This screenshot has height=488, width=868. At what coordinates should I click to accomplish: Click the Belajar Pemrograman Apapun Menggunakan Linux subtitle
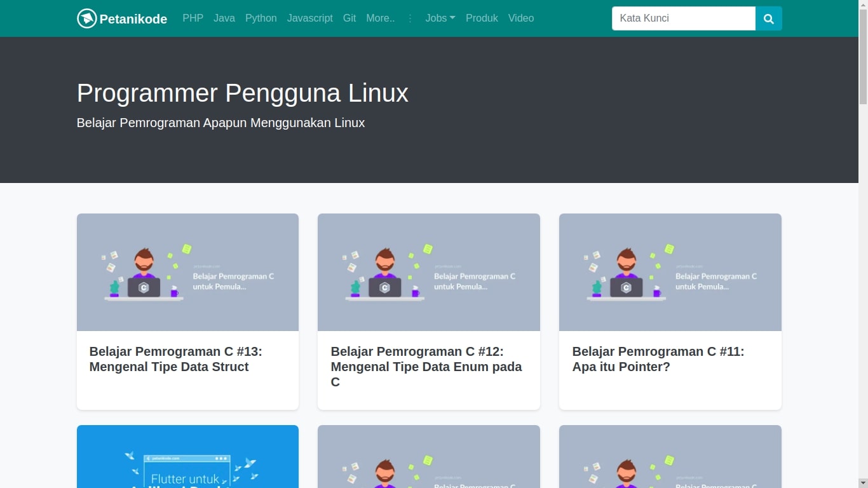(220, 123)
